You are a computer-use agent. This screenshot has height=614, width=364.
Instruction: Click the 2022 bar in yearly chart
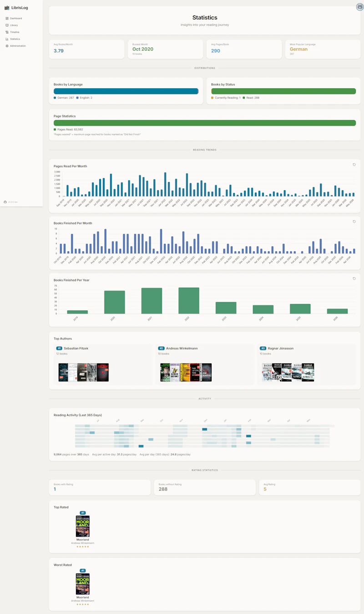pyautogui.click(x=189, y=300)
